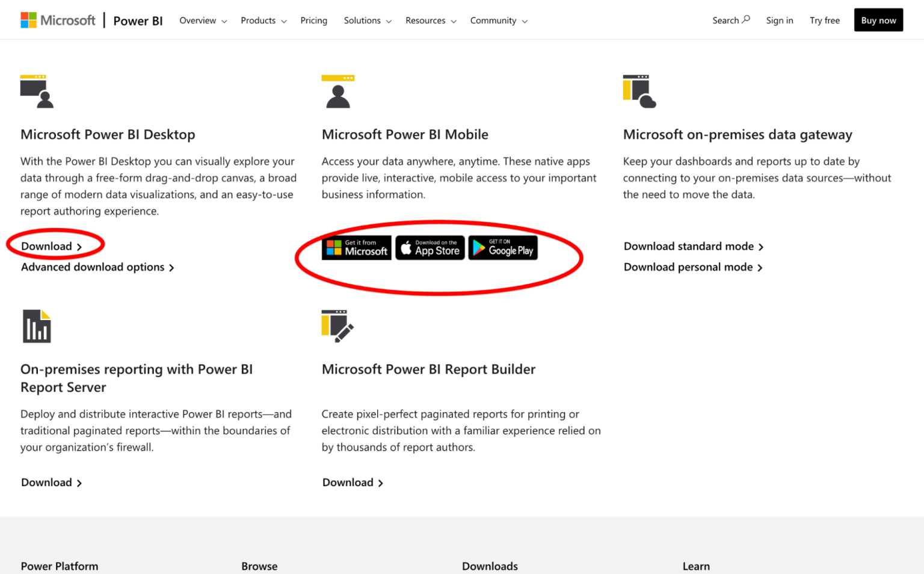924x574 pixels.
Task: Open Advanced download options
Action: (93, 267)
